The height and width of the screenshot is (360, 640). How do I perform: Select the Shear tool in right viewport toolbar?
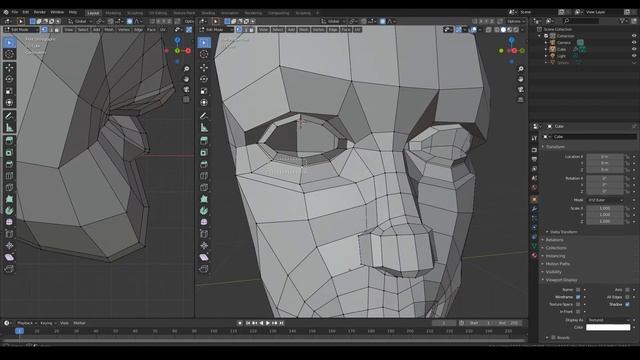coord(204,257)
